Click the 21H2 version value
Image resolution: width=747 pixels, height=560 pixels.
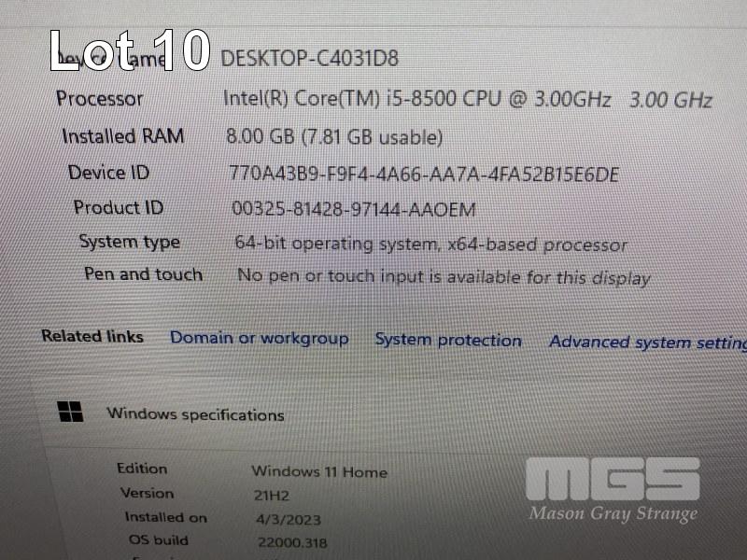271,496
